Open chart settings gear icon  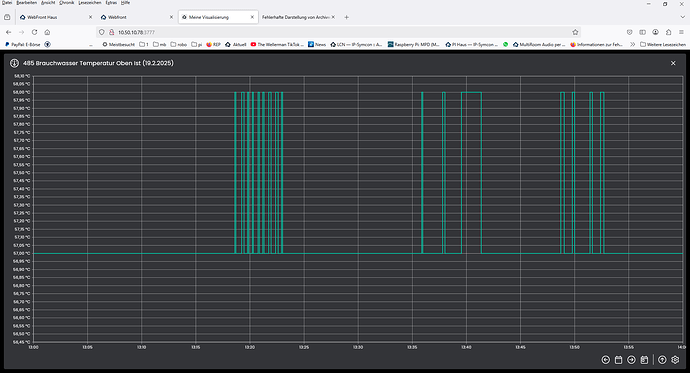pos(675,360)
